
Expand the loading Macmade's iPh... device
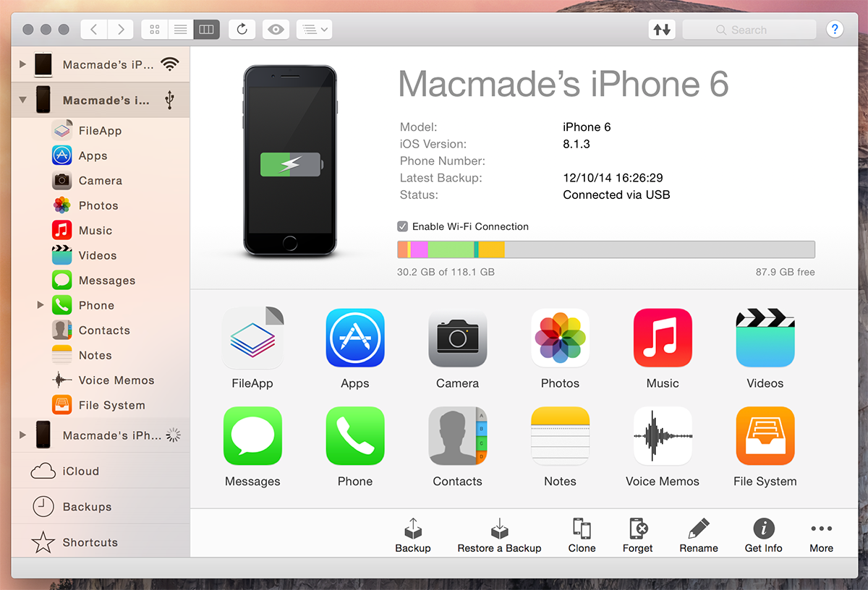tap(22, 435)
